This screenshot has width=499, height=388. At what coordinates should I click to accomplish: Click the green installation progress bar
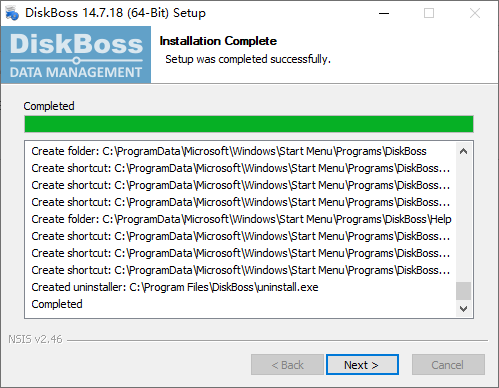(249, 124)
